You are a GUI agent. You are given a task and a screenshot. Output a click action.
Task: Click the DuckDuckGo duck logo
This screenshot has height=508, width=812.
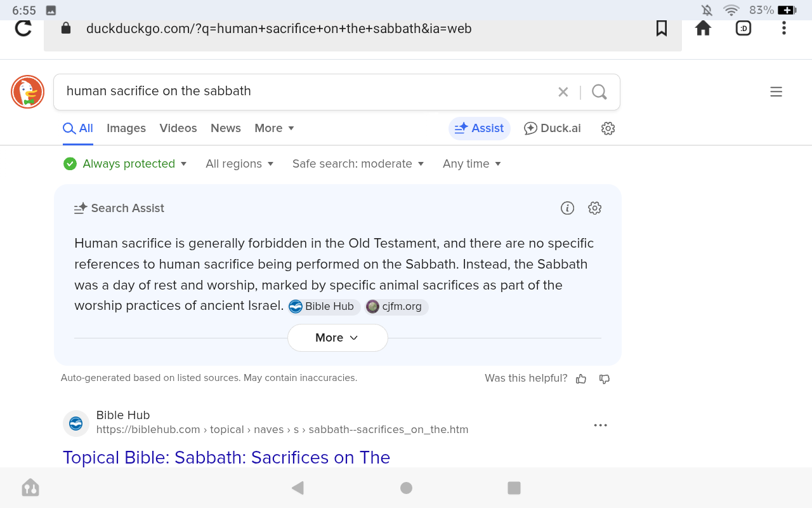[x=27, y=92]
